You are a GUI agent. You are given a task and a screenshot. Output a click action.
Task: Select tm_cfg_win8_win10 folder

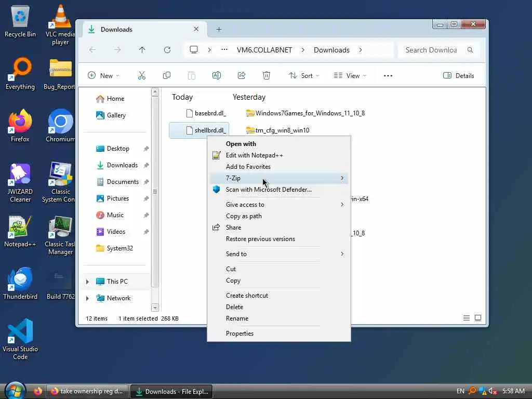(277, 130)
